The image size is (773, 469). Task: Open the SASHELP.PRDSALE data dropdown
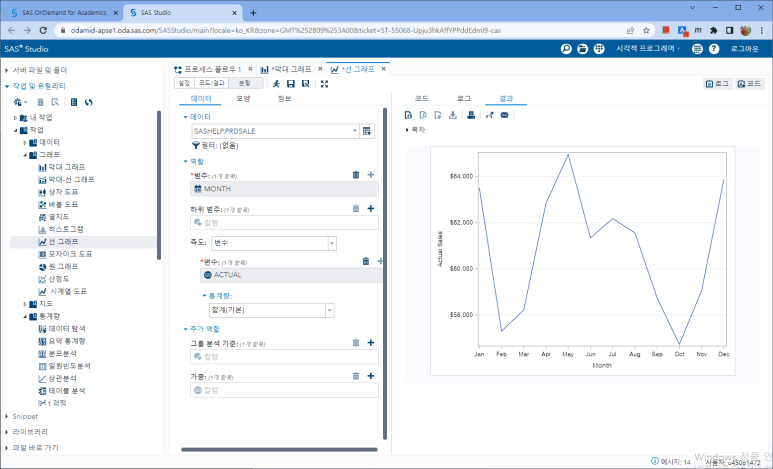pyautogui.click(x=354, y=131)
